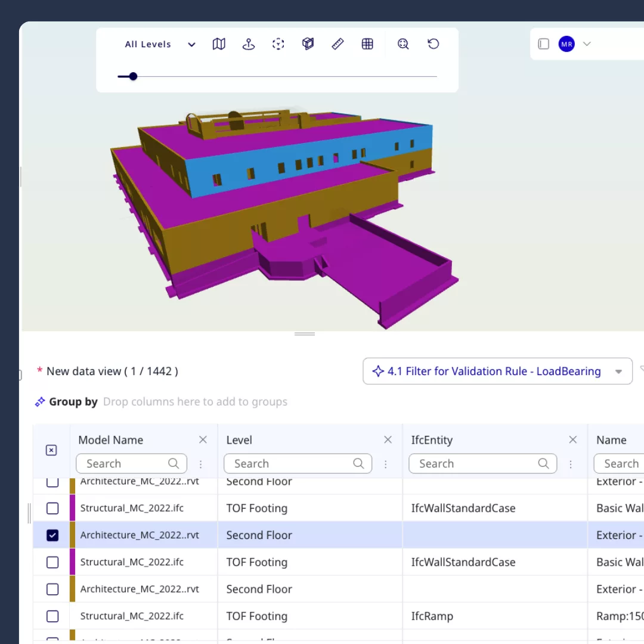Screen dimensions: 644x644
Task: Check Architecture row above IfcRamp row
Action: (x=52, y=589)
